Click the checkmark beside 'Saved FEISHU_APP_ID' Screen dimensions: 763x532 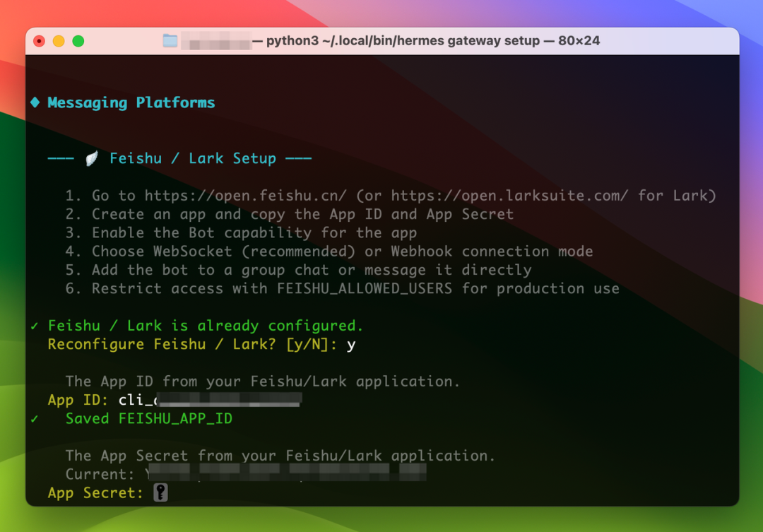point(35,418)
